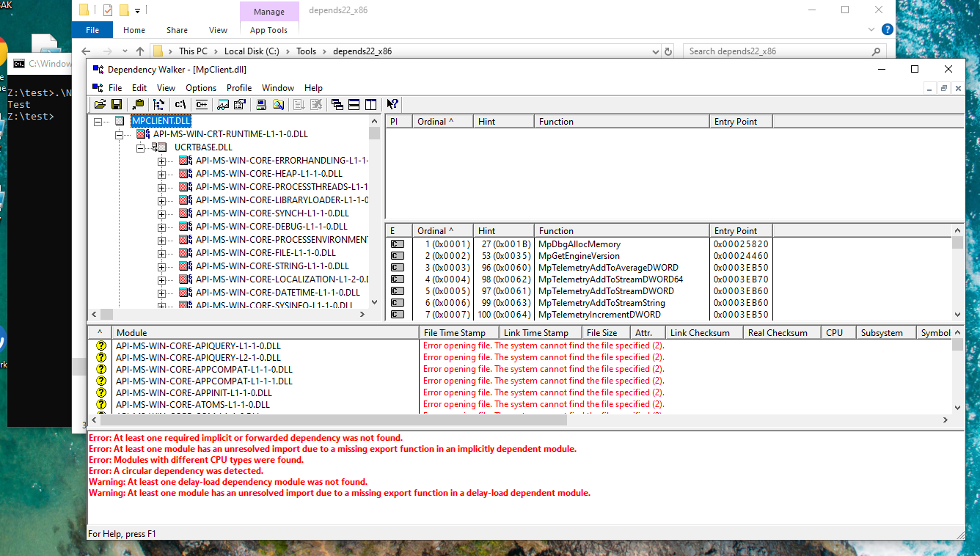
Task: Select the MpTelemetryAddToAverageDWORD function
Action: pyautogui.click(x=608, y=268)
